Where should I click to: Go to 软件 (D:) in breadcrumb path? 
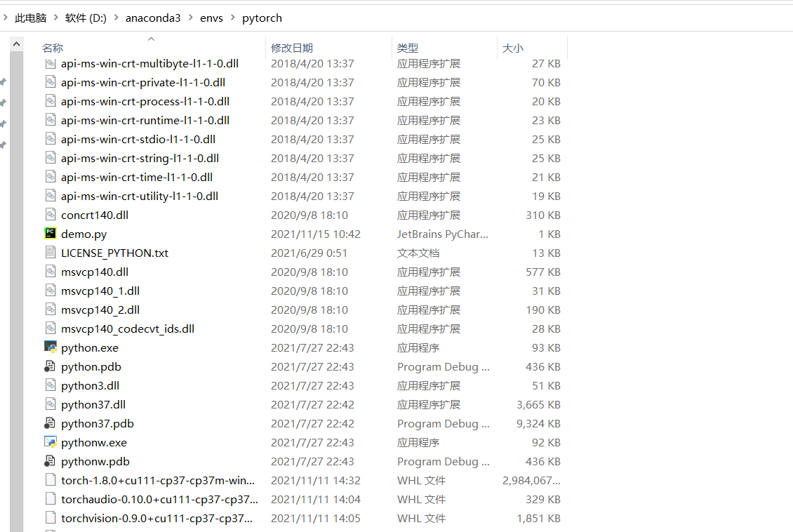pyautogui.click(x=86, y=18)
